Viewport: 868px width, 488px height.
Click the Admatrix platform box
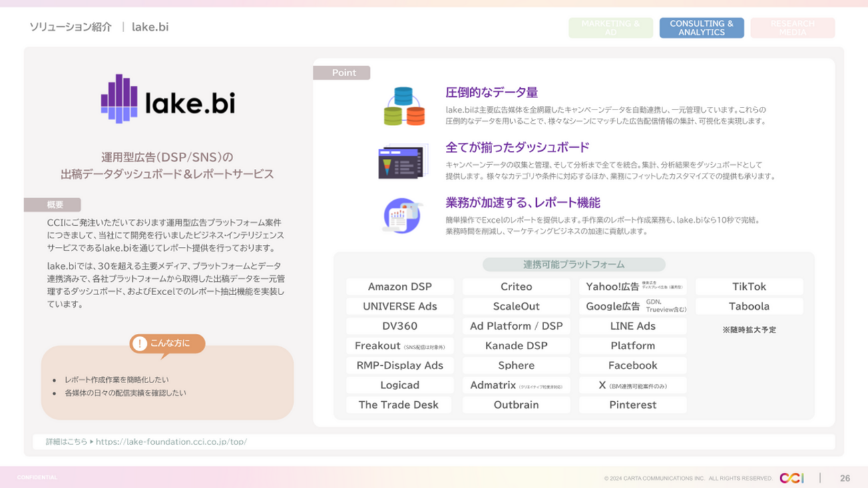click(516, 385)
